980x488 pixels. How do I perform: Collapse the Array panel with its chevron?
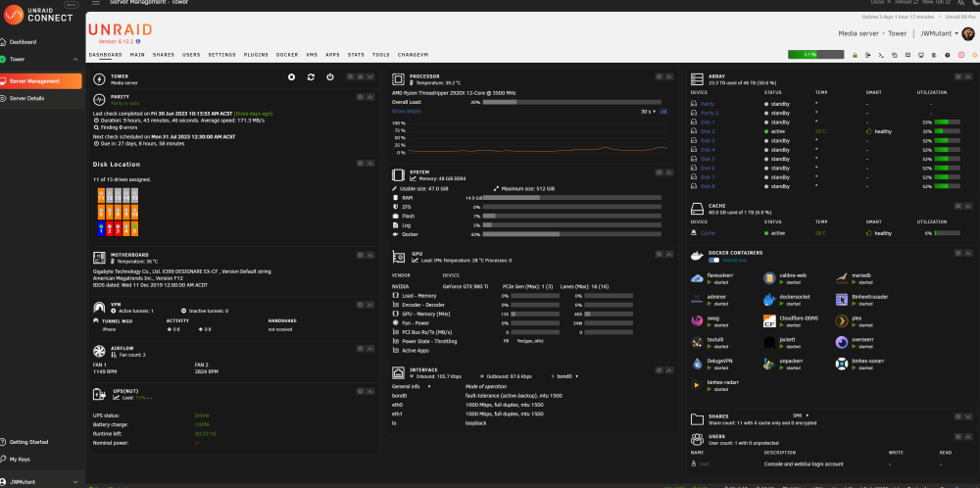coord(968,76)
